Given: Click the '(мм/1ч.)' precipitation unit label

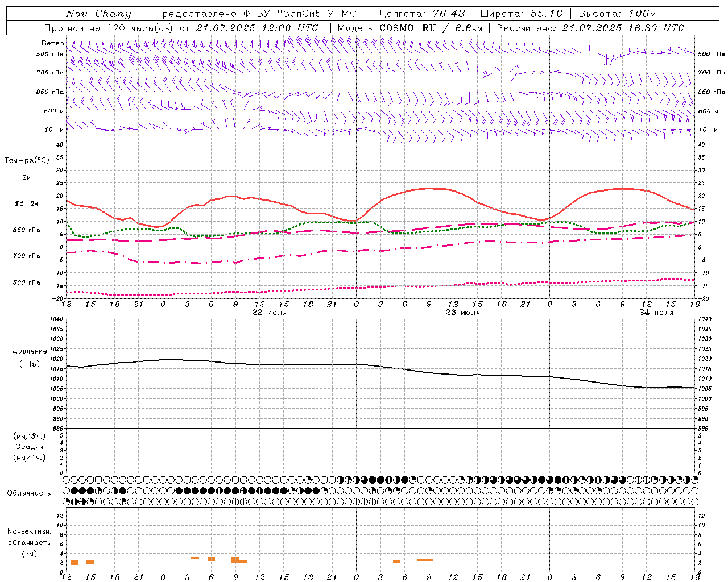Looking at the screenshot, I should 30,458.
